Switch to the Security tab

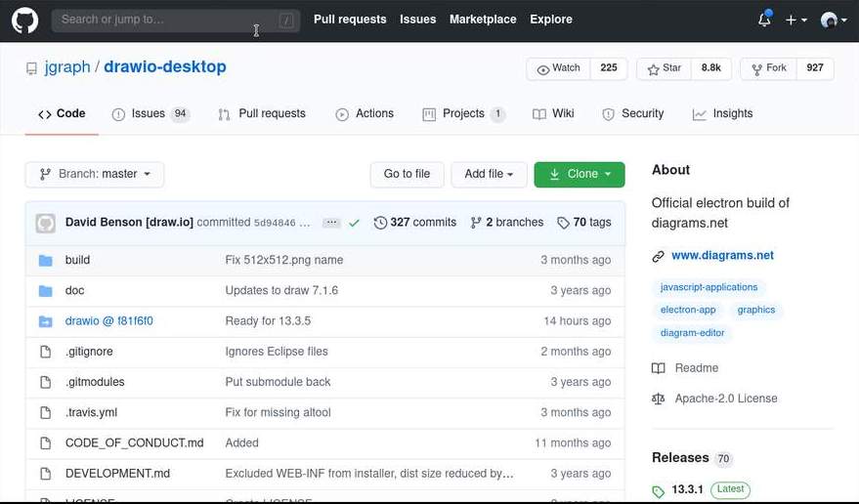(x=632, y=114)
